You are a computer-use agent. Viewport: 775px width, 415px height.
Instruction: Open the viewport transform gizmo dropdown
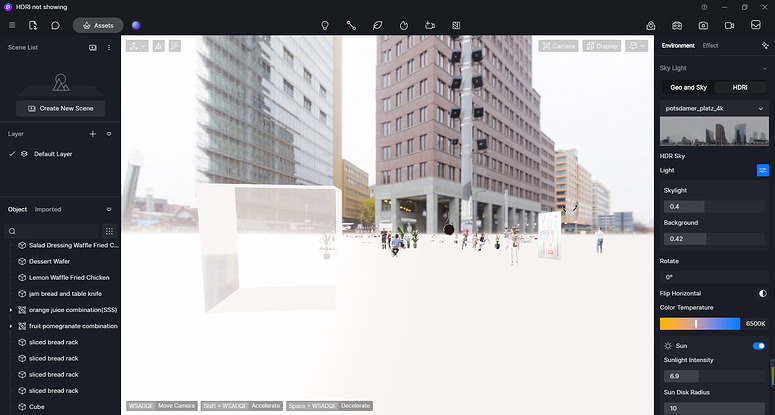[137, 46]
